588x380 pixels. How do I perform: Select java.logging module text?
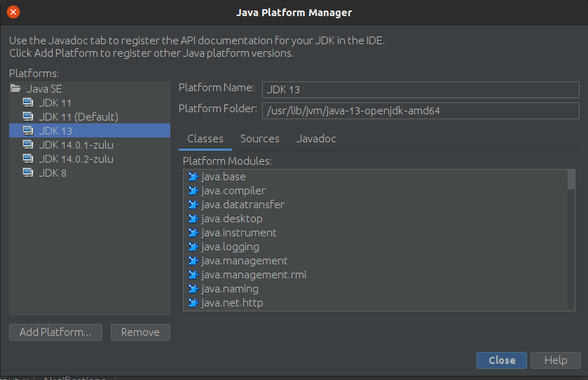231,247
